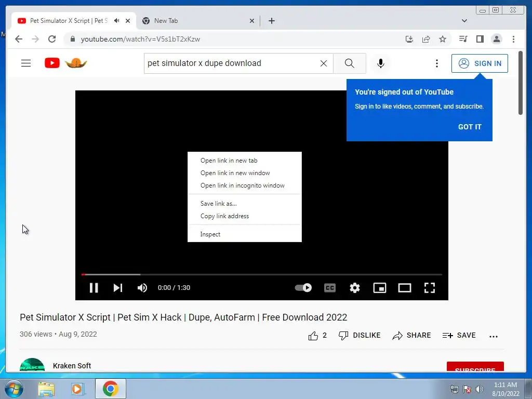Toggle the autoplay switch
Screen dimensions: 532x399
pyautogui.click(x=303, y=288)
